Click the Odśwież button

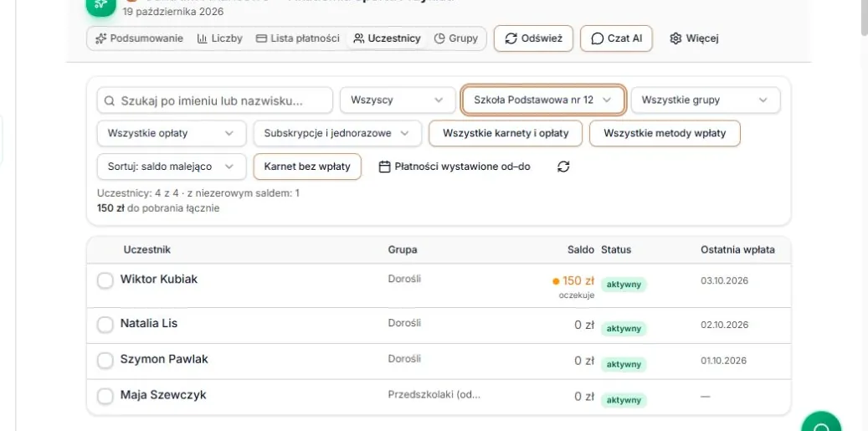[x=533, y=38]
